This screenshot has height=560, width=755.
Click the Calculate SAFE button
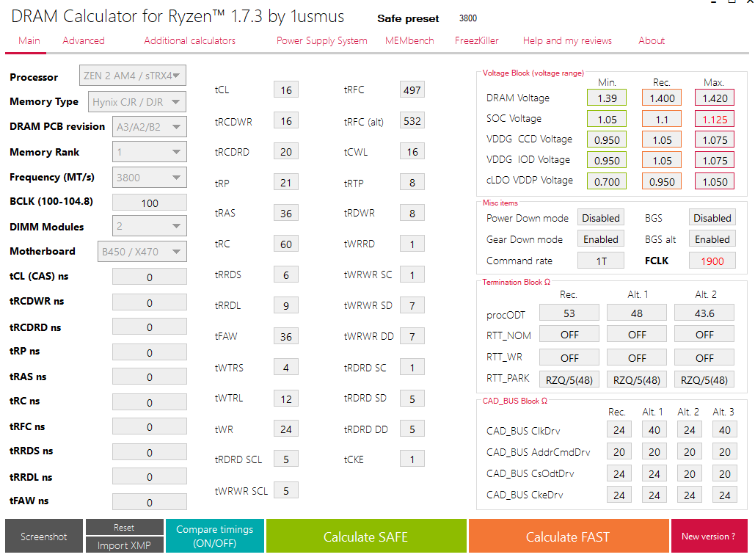pos(366,536)
